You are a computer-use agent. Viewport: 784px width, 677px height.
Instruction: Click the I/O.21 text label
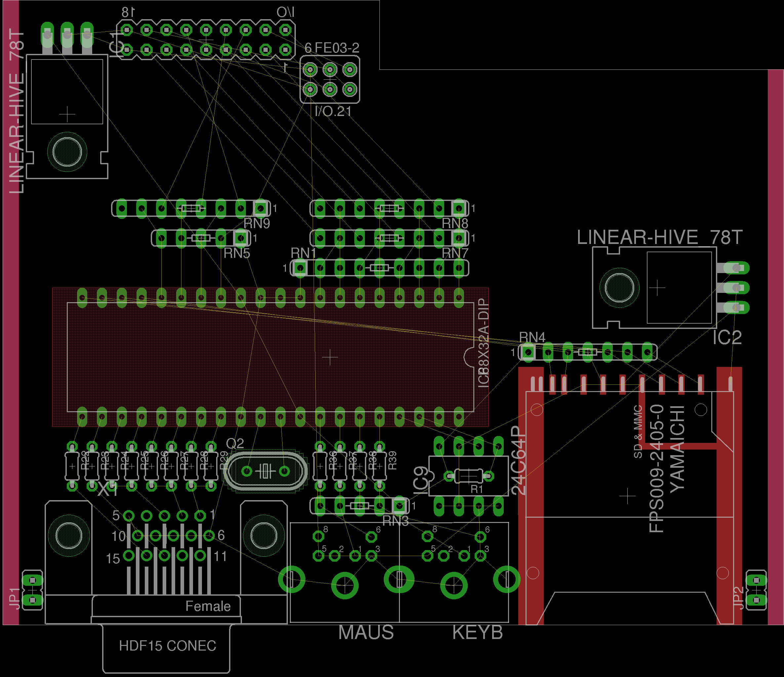333,111
